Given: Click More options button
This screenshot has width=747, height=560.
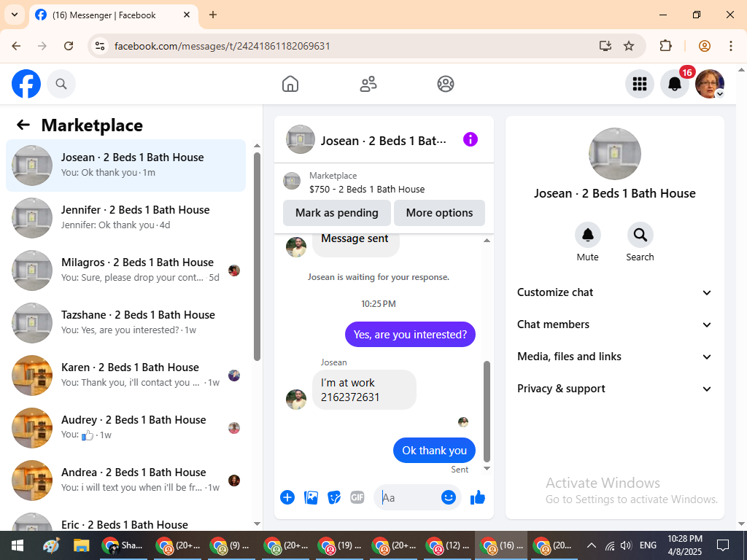Looking at the screenshot, I should coord(439,213).
